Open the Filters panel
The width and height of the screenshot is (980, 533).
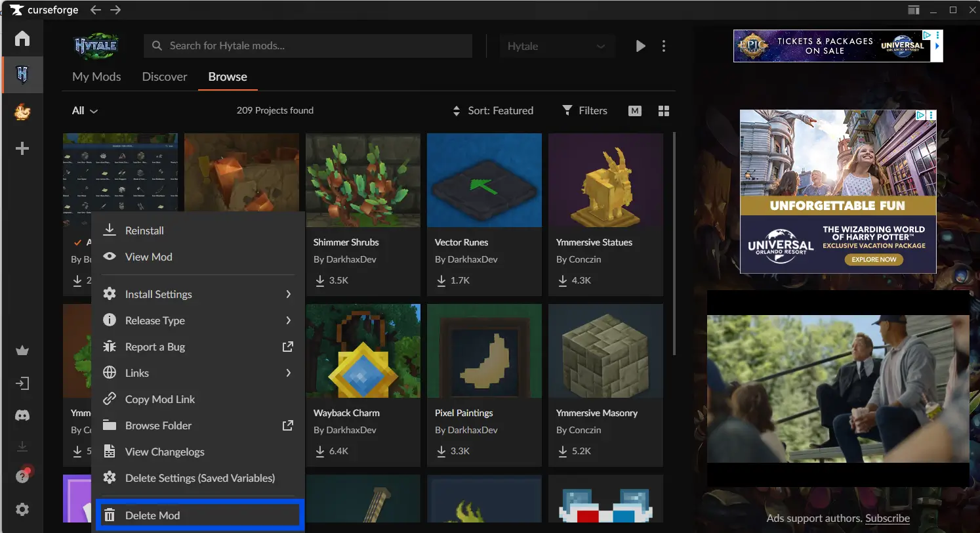point(585,111)
